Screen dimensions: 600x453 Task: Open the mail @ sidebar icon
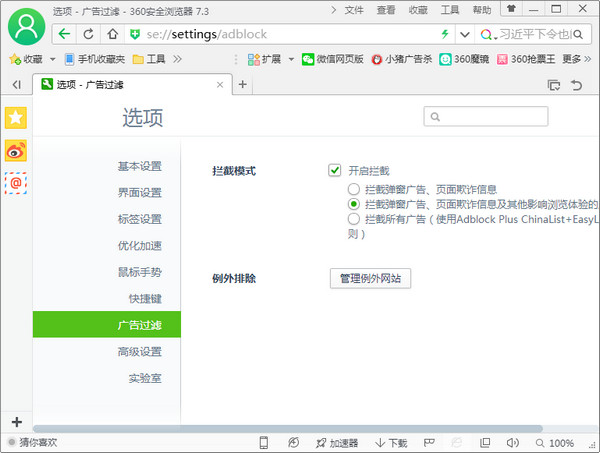16,183
